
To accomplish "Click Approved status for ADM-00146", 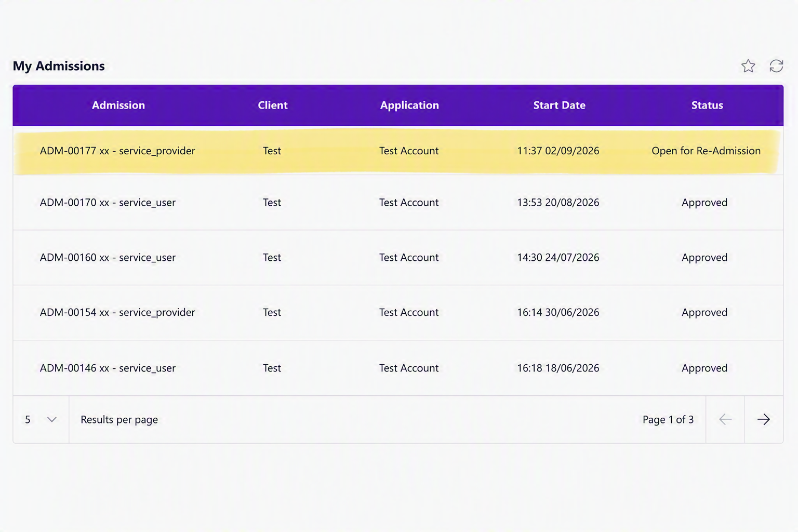I will click(x=704, y=368).
